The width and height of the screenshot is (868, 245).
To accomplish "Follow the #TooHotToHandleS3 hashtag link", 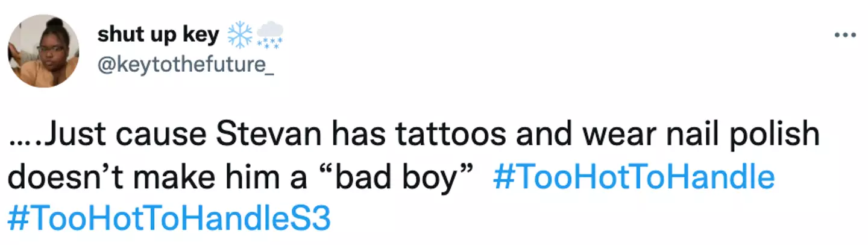I will [170, 218].
